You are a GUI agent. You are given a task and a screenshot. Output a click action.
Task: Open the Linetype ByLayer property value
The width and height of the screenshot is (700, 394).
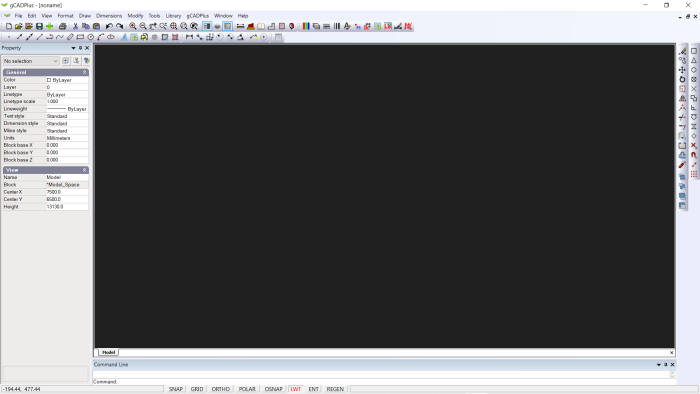click(67, 95)
